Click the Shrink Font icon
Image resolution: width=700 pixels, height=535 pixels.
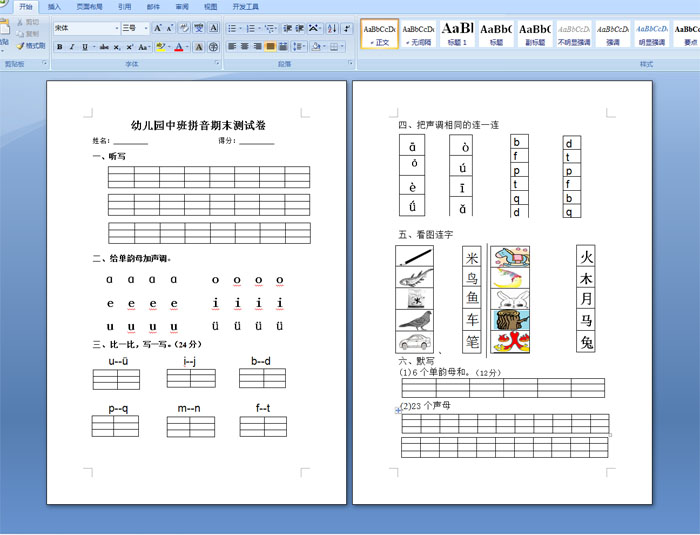tap(170, 28)
